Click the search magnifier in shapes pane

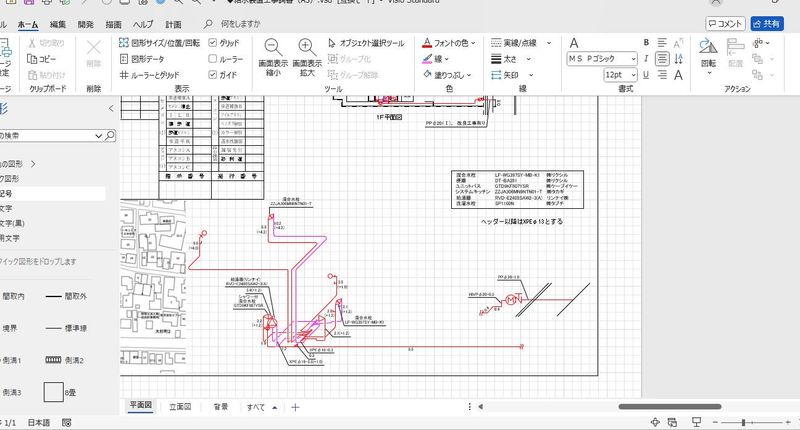tap(110, 136)
